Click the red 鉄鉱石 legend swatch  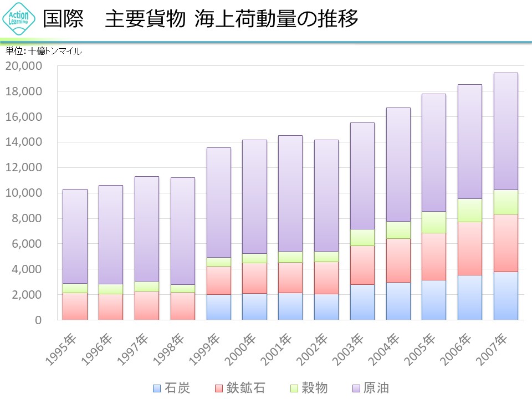pyautogui.click(x=218, y=387)
